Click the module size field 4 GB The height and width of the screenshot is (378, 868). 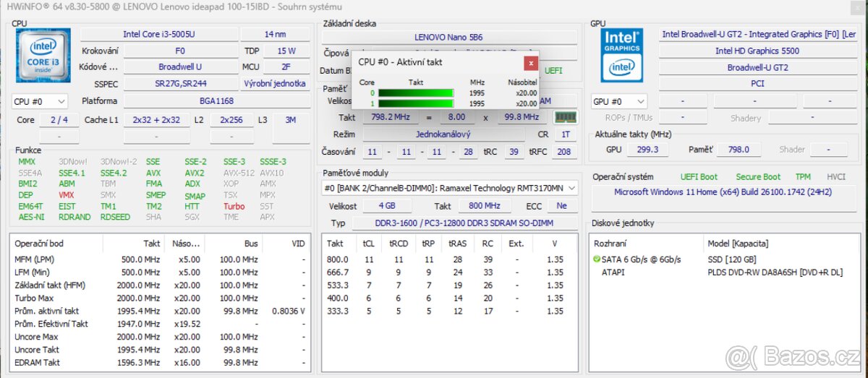point(388,206)
